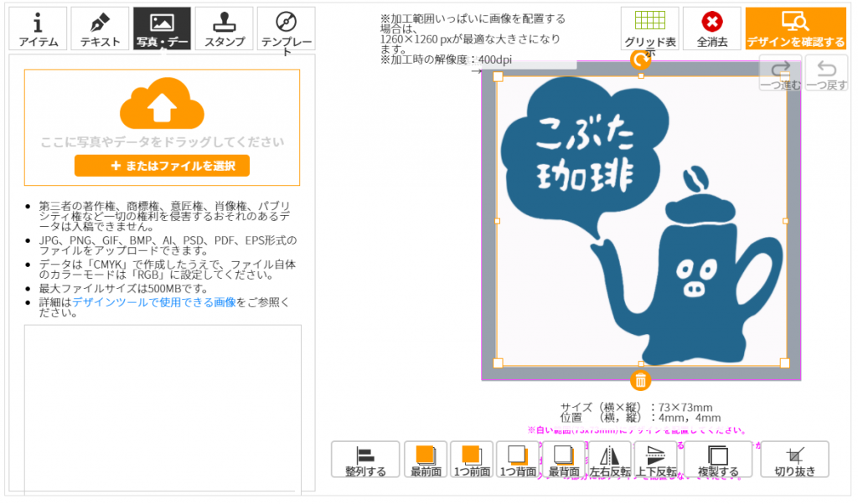Open the テンプレート tab
This screenshot has width=858, height=504.
coord(287,28)
